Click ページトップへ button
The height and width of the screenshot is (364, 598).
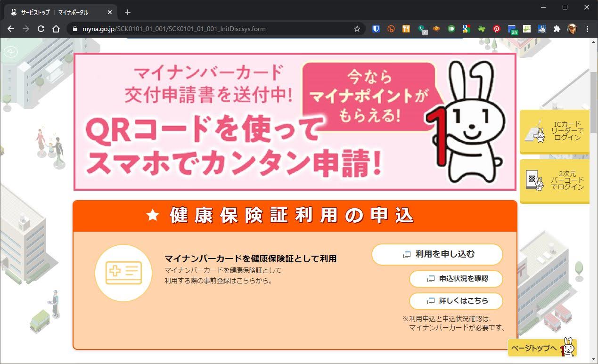(x=542, y=348)
